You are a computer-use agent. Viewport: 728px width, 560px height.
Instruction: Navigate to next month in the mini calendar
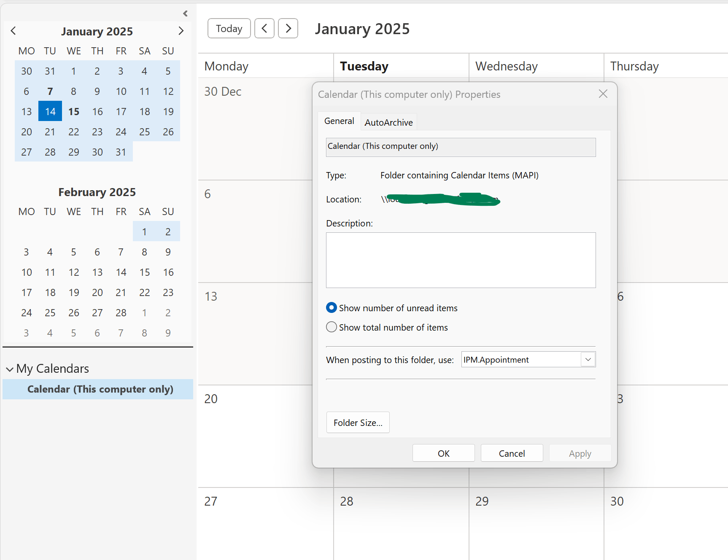181,30
